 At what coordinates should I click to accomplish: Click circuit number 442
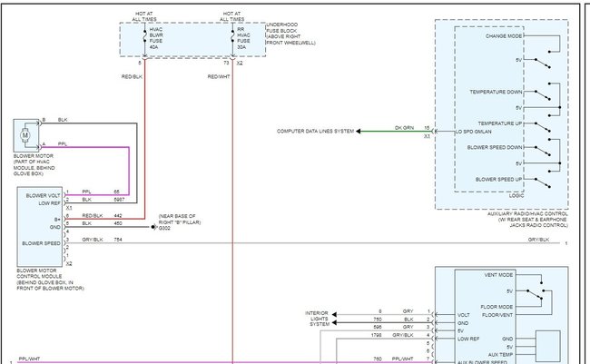118,215
